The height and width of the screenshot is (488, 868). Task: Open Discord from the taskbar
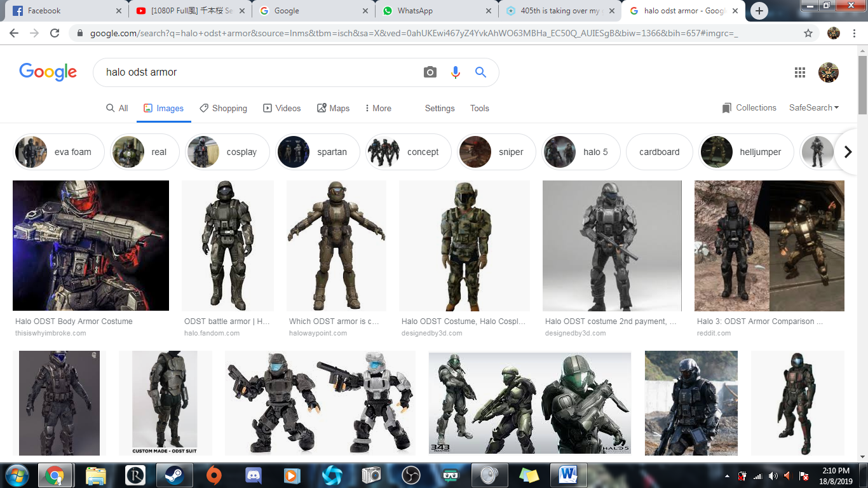pyautogui.click(x=254, y=475)
